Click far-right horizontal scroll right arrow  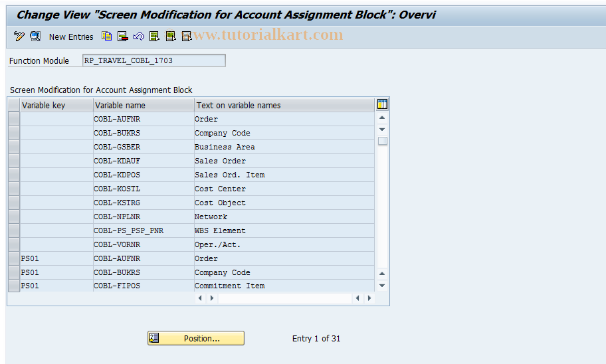click(369, 298)
